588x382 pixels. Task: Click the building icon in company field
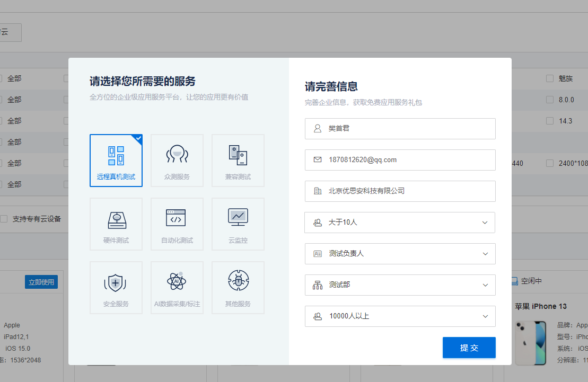pos(318,191)
